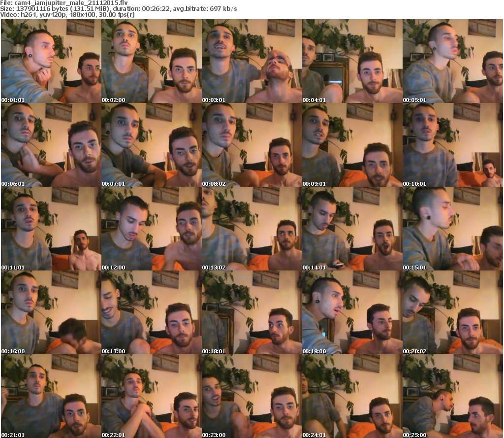Open the 00:03:01 thumbnail

point(252,61)
